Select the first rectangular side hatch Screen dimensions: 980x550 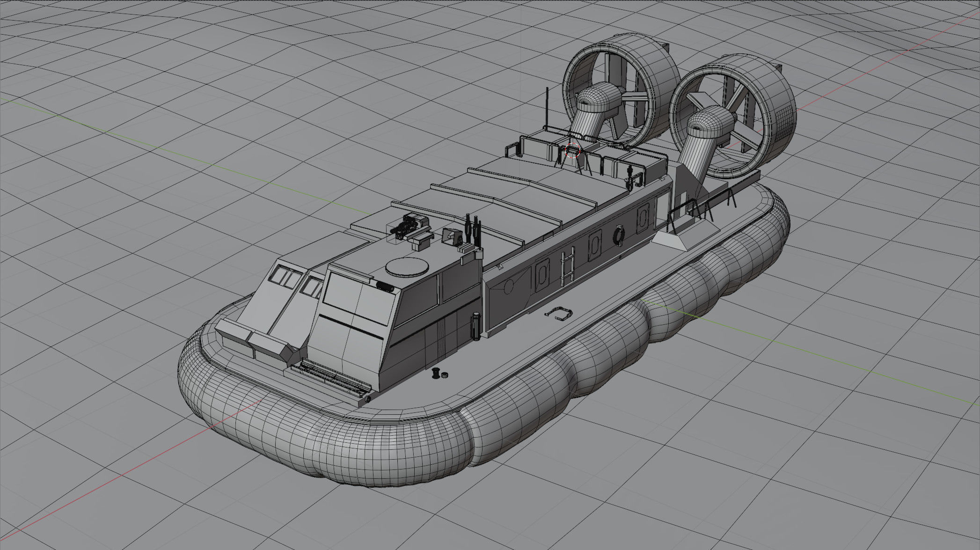click(542, 275)
